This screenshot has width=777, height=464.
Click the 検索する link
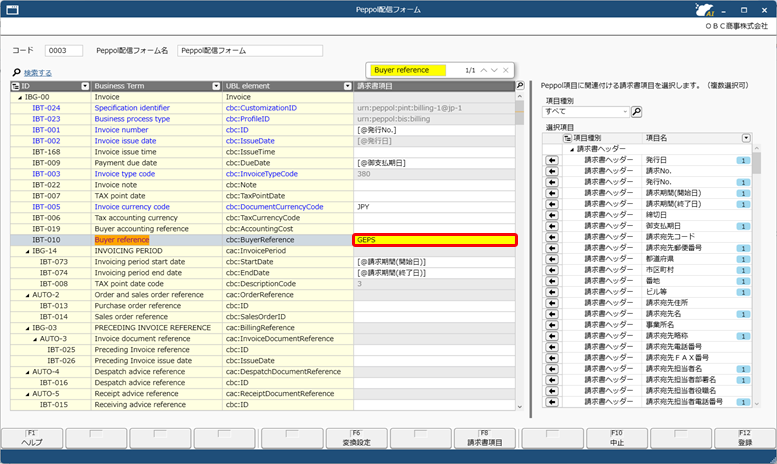click(38, 73)
